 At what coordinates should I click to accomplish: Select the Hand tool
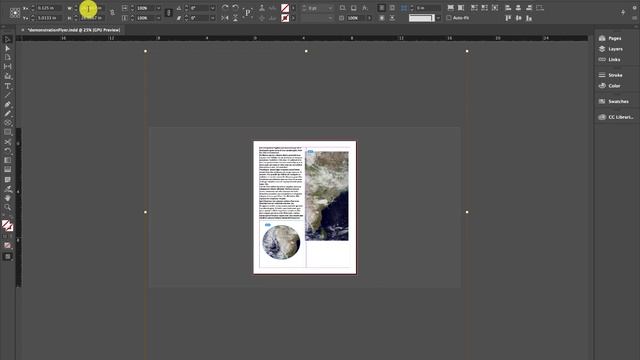pos(7,198)
